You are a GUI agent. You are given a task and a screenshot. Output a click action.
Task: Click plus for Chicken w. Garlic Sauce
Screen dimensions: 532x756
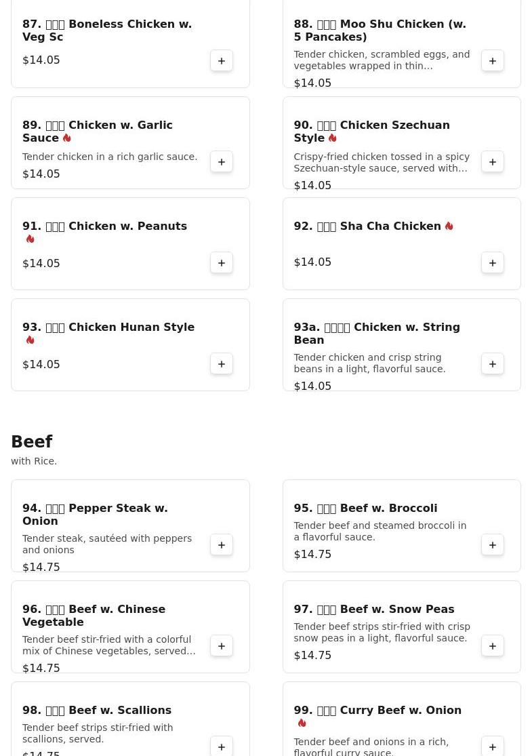pos(222,162)
